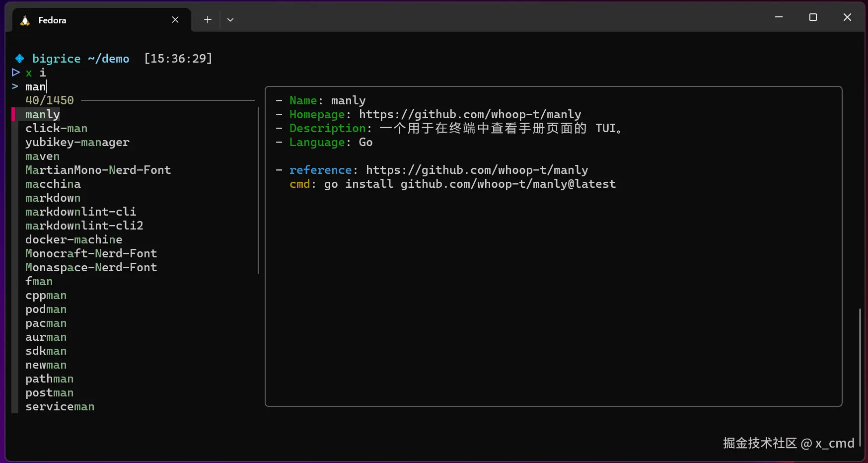Open a new terminal tab

208,20
